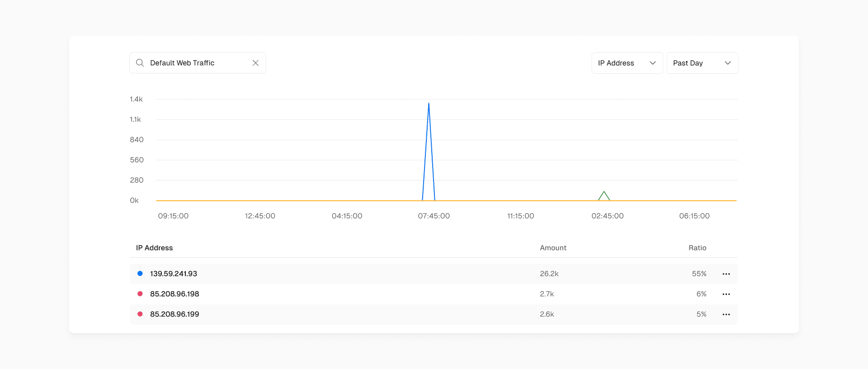Open more options for 85.208.96.198

click(726, 294)
